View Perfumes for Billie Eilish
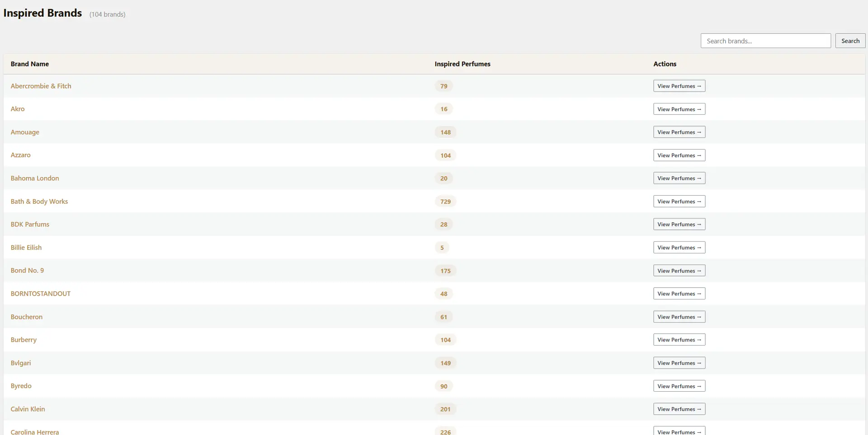The image size is (868, 435). point(679,247)
